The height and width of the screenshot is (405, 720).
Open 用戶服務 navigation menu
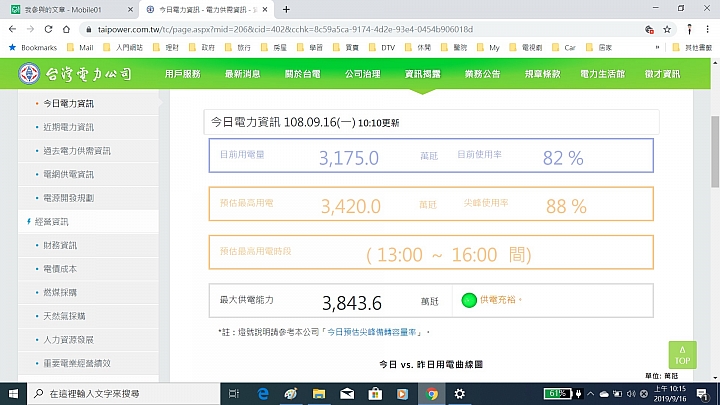[x=183, y=74]
